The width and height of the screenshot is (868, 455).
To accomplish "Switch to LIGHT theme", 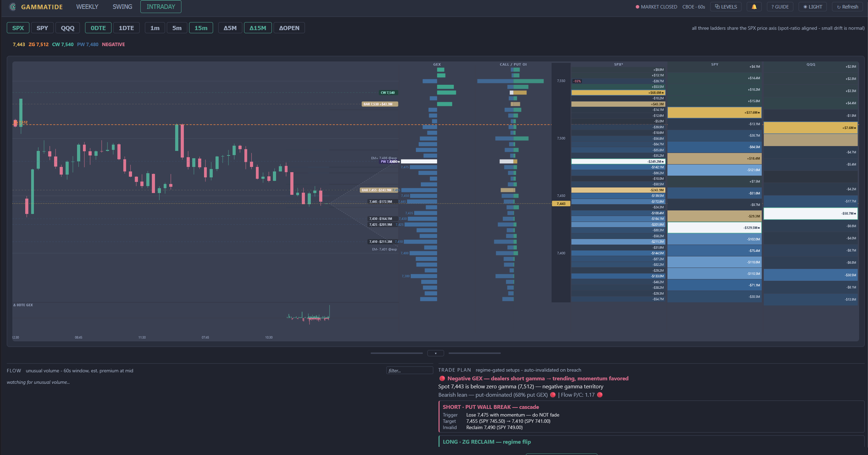I will 812,7.
